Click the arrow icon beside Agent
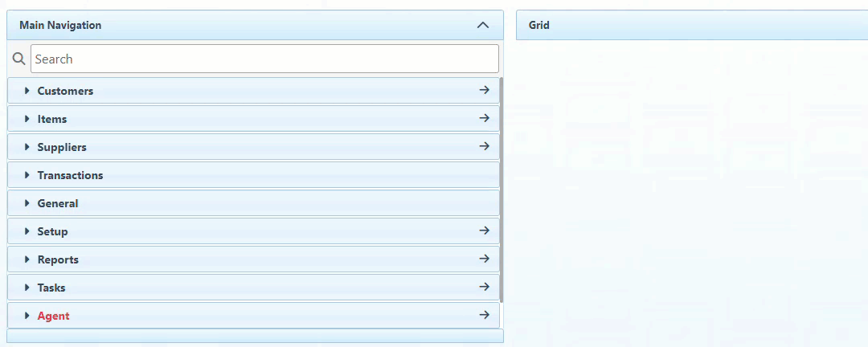 coord(484,316)
